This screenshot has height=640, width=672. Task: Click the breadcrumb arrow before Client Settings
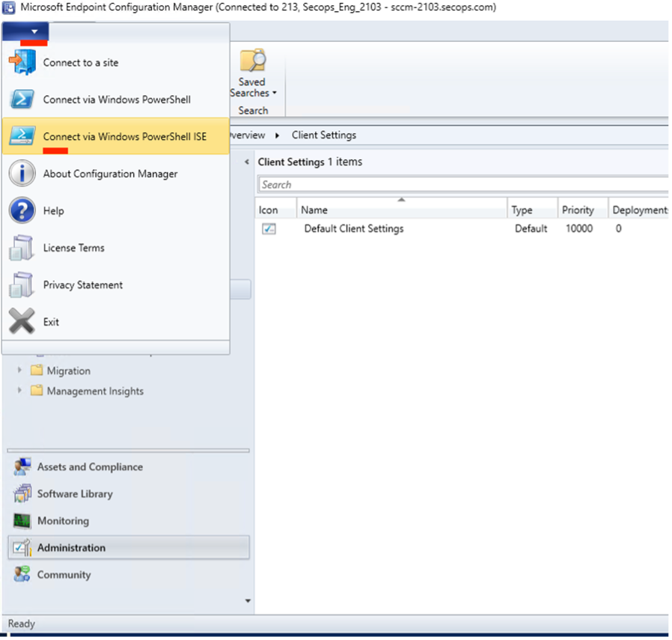tap(278, 135)
